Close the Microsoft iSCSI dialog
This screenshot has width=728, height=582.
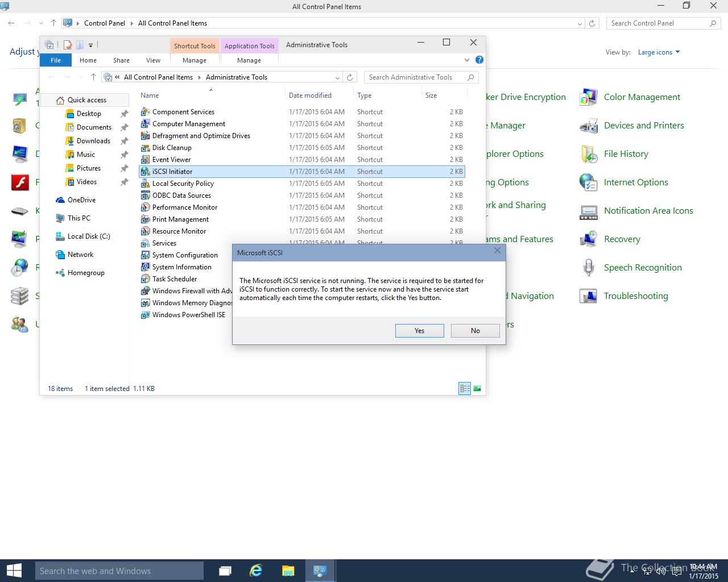(x=497, y=251)
